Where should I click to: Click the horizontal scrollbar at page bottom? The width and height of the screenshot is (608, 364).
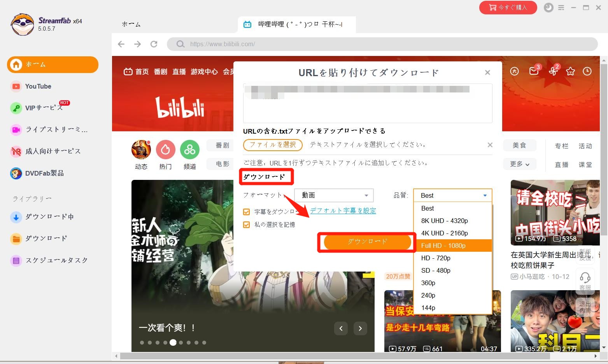(x=335, y=356)
